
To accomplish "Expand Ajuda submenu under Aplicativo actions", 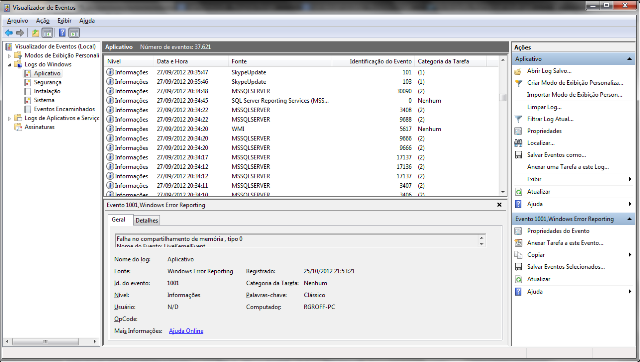I will pyautogui.click(x=630, y=204).
